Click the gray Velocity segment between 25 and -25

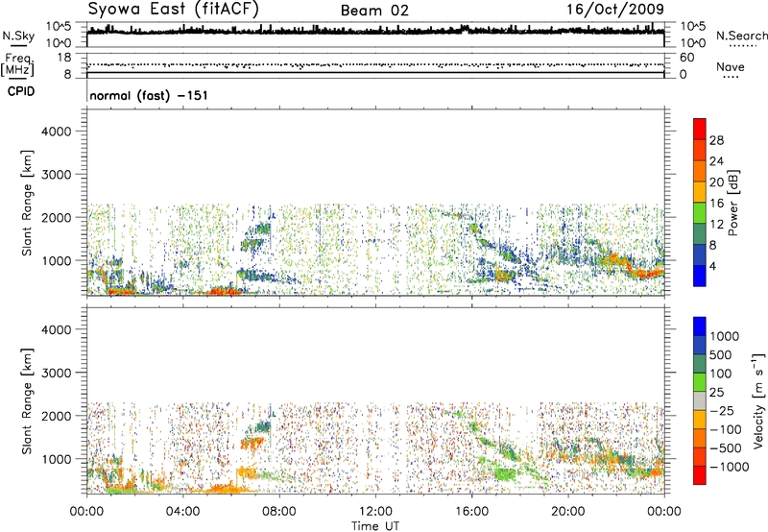(700, 401)
